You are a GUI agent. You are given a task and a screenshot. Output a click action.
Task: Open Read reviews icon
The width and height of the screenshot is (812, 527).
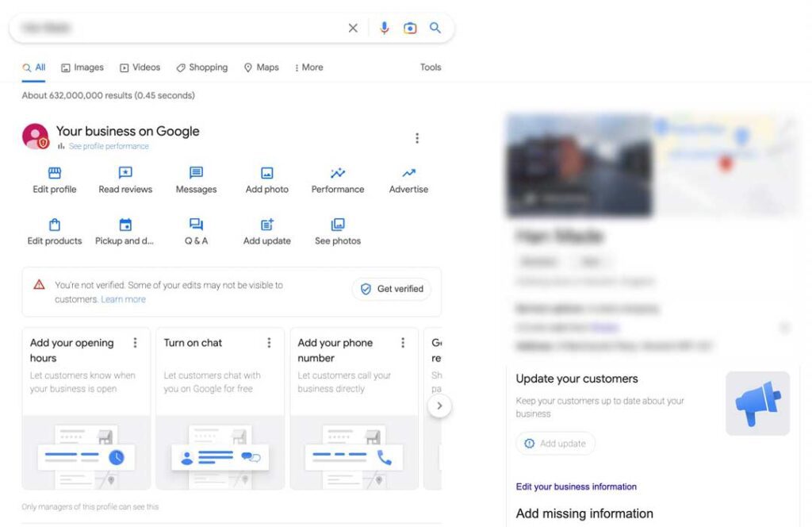[x=125, y=172]
